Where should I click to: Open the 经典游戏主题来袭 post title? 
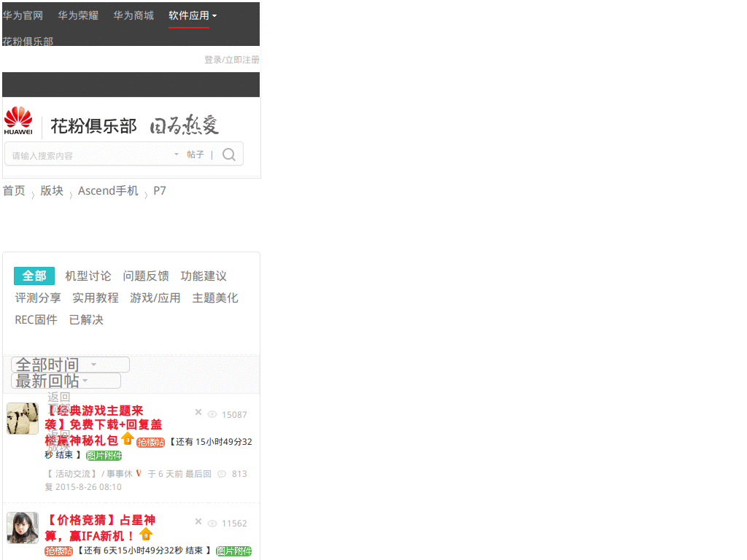coord(104,425)
